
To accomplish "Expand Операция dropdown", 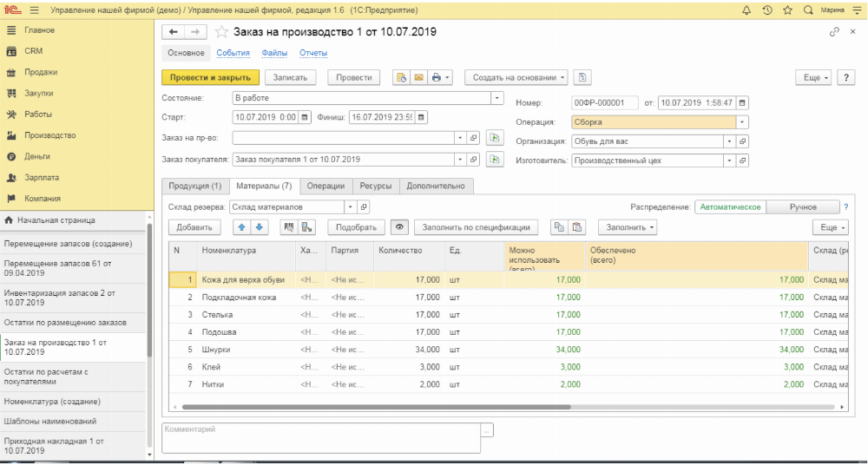I will (x=742, y=121).
